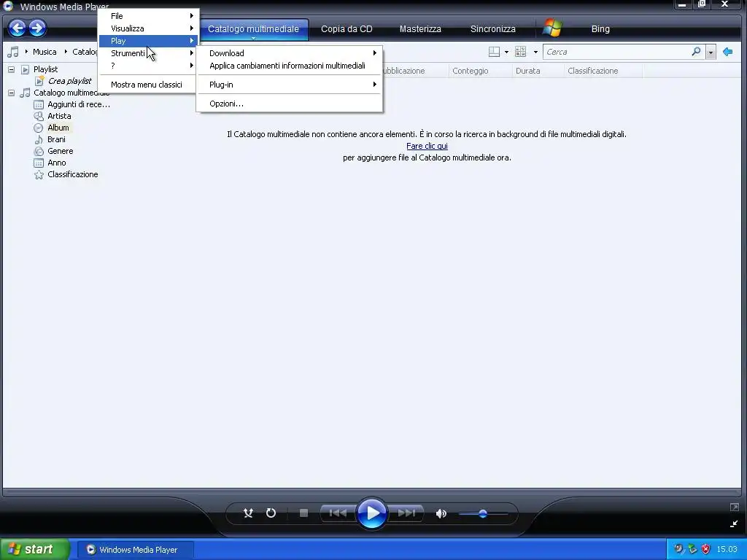
Task: Click Windows Media Player taskbar button
Action: click(x=135, y=550)
